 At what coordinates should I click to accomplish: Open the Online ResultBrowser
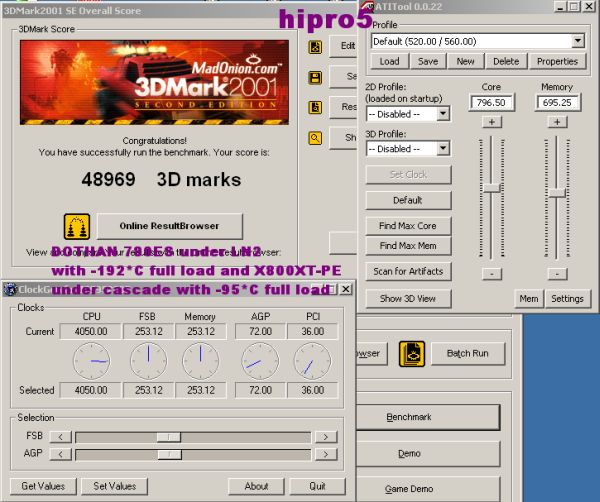coord(170,226)
